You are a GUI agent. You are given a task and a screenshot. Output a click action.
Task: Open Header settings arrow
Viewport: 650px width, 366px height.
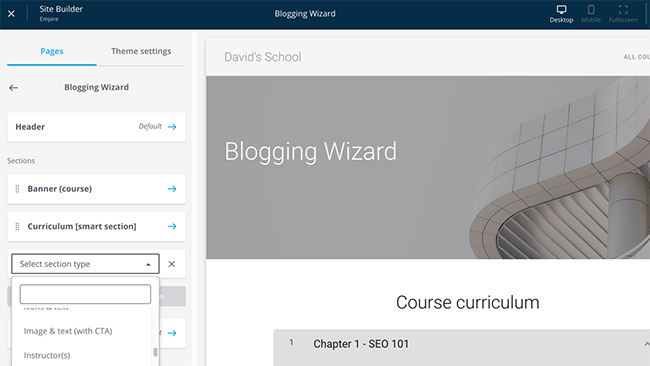pos(172,127)
